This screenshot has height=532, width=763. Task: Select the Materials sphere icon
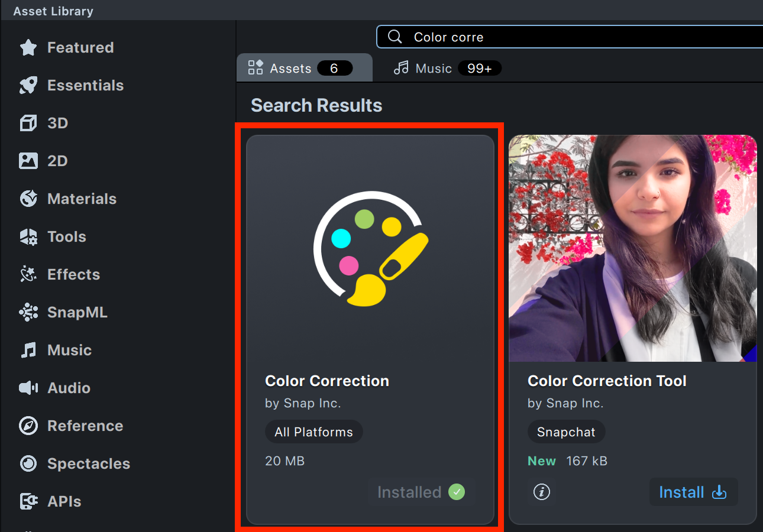click(x=28, y=199)
